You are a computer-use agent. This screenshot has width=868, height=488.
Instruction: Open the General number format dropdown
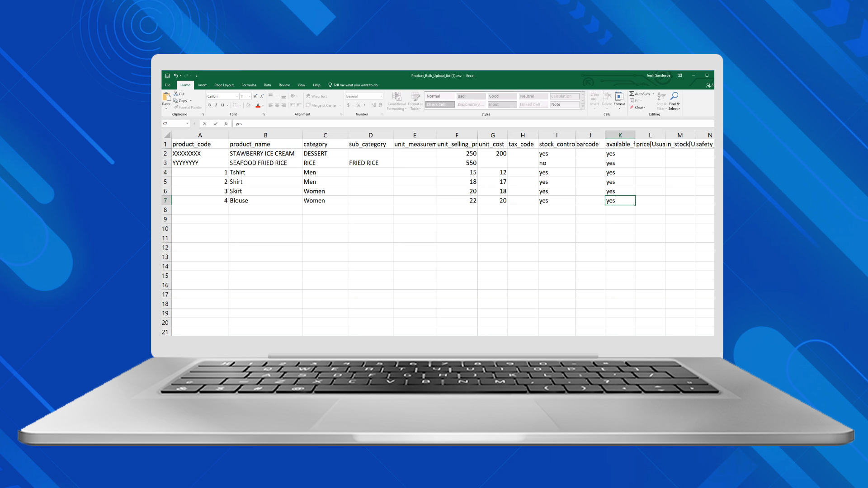pos(381,96)
